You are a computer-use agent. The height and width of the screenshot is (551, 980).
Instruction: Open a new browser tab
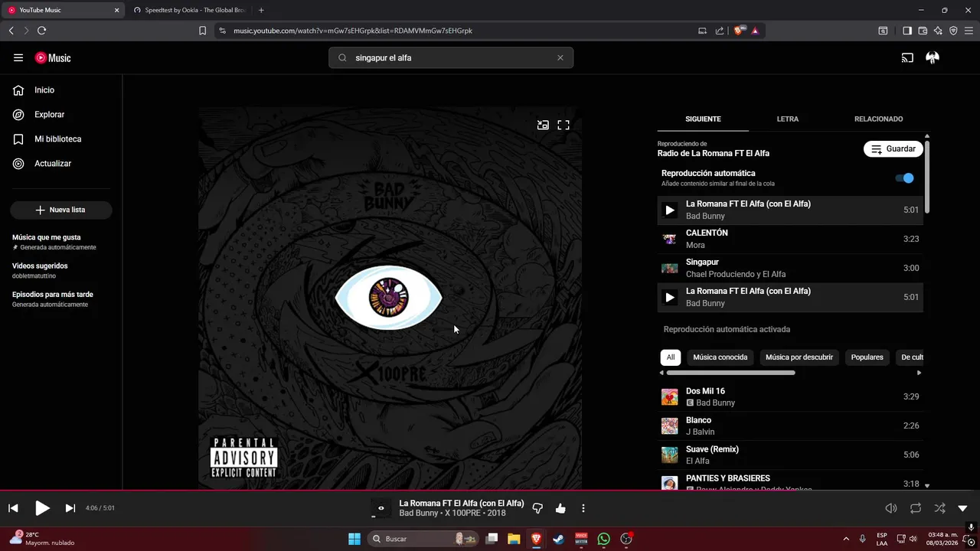[x=261, y=10]
